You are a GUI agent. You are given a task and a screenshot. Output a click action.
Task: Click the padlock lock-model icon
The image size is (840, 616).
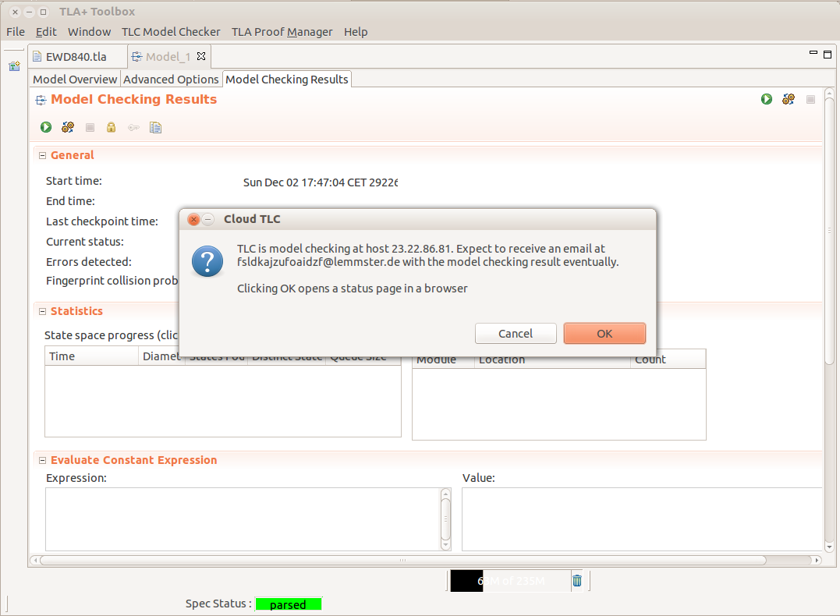(x=112, y=127)
